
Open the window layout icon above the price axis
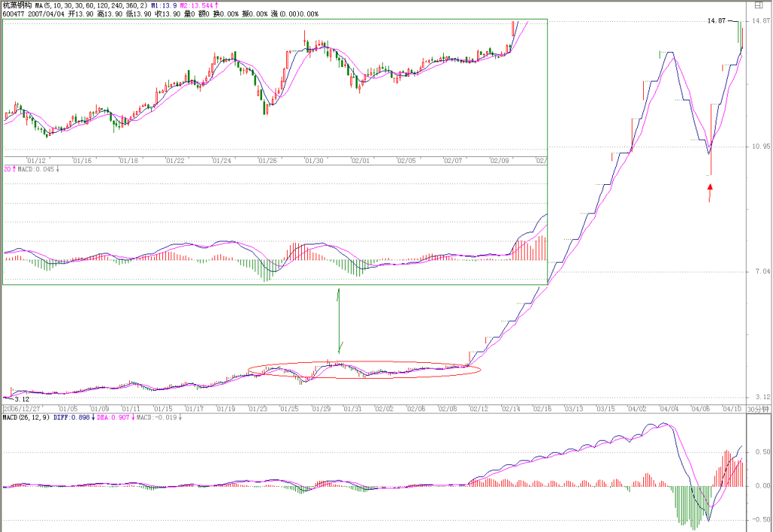(758, 5)
